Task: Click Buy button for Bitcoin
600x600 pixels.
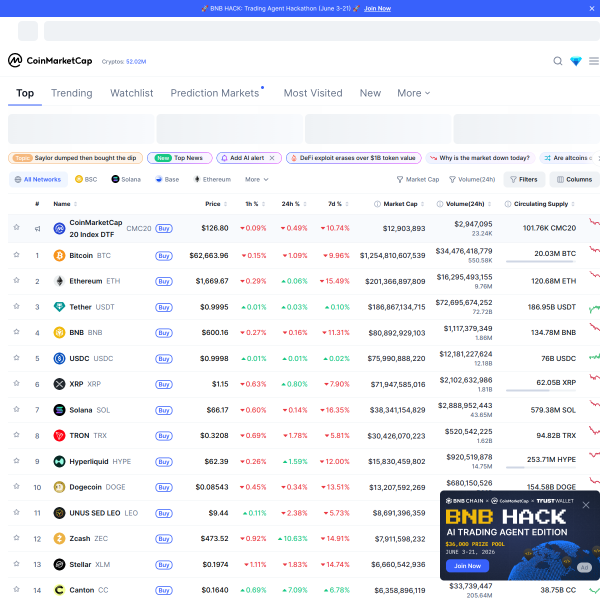Action: point(164,256)
